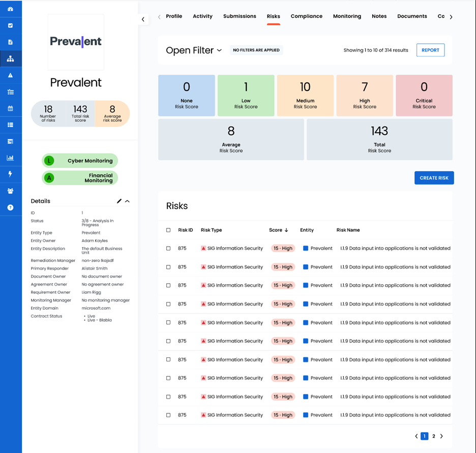Go to next page using pagination arrow
476x453 pixels.
click(x=441, y=436)
